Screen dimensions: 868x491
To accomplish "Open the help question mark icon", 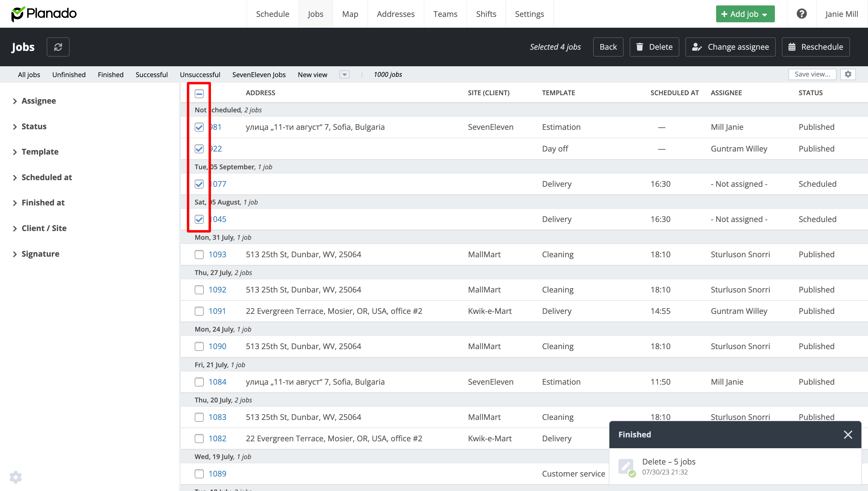I will tap(801, 14).
